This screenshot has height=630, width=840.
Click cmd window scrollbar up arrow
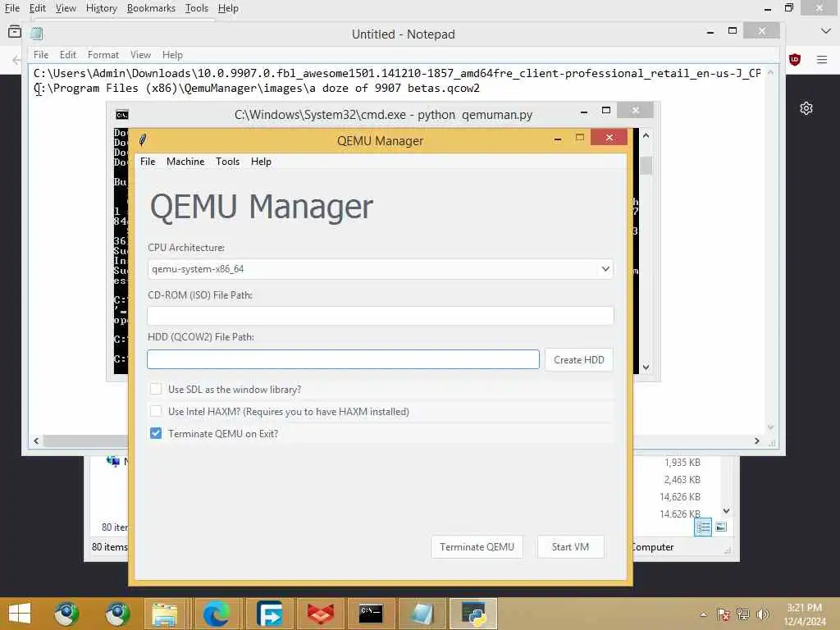coord(646,135)
